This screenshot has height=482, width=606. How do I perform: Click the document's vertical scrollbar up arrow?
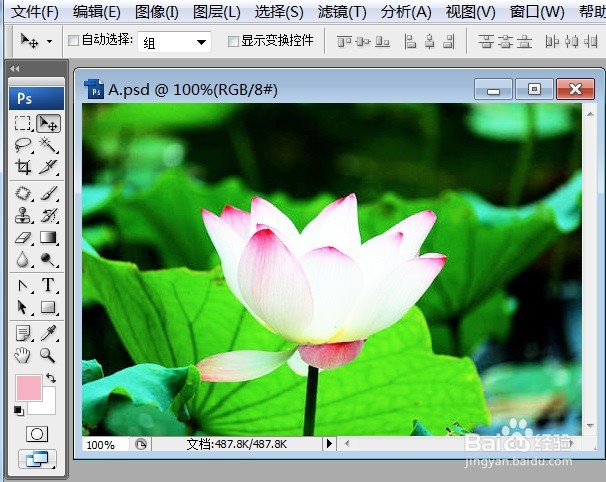click(590, 114)
